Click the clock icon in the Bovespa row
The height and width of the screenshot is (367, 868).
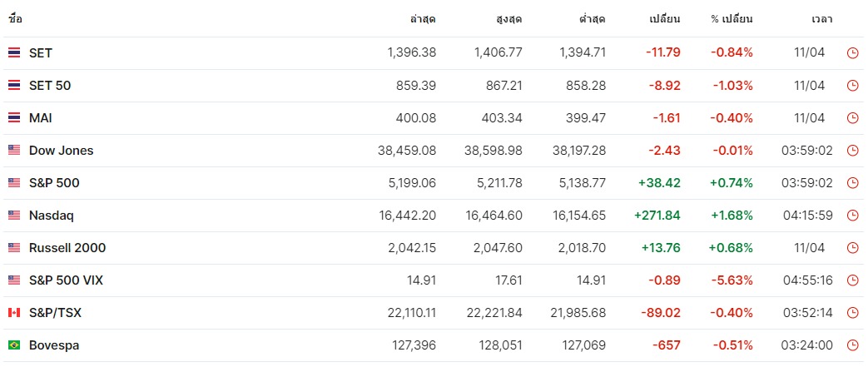[852, 346]
